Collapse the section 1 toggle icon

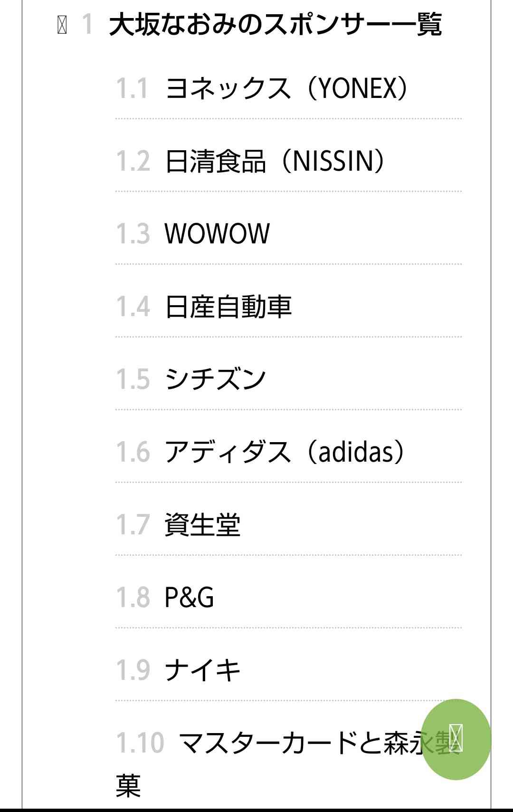click(x=62, y=25)
